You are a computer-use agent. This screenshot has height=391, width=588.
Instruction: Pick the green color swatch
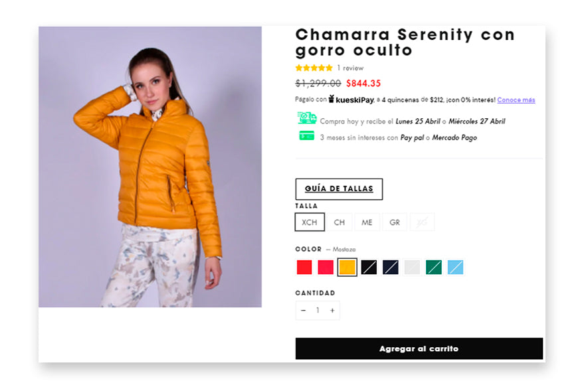tap(434, 268)
